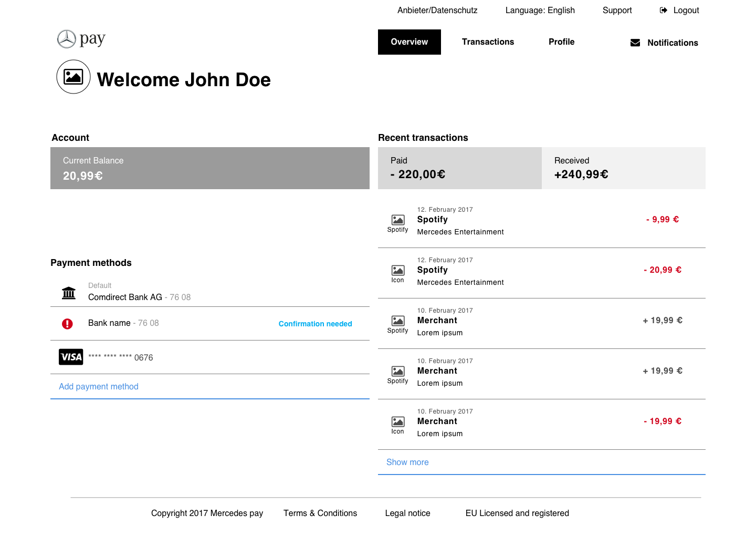Select the Received transactions summary box

623,168
